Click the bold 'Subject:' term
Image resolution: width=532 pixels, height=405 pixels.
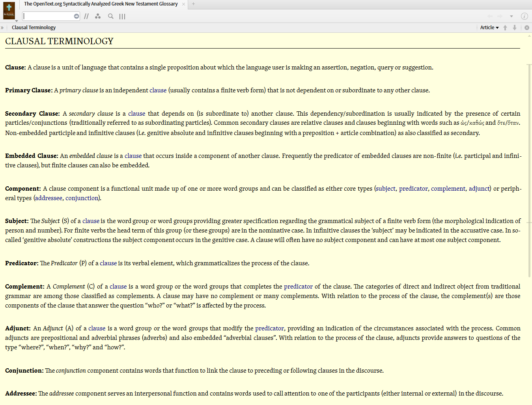click(17, 221)
